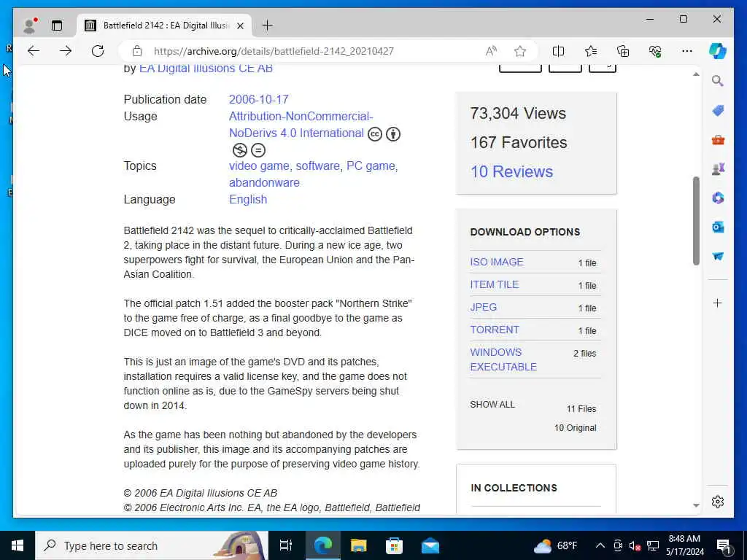The width and height of the screenshot is (747, 560).
Task: Click the archive.org address bar
Action: pyautogui.click(x=274, y=51)
